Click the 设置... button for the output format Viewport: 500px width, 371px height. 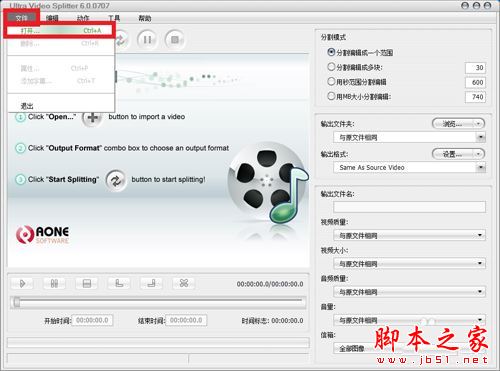453,154
